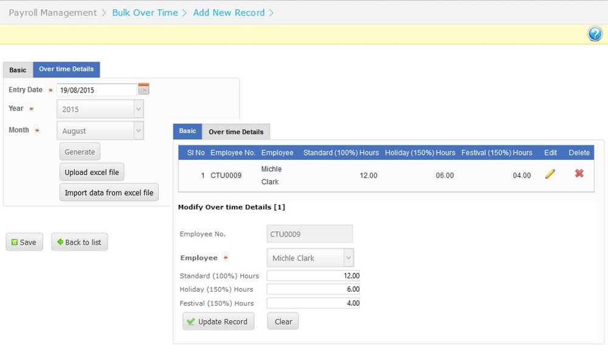Click the Delete column header

(x=579, y=153)
